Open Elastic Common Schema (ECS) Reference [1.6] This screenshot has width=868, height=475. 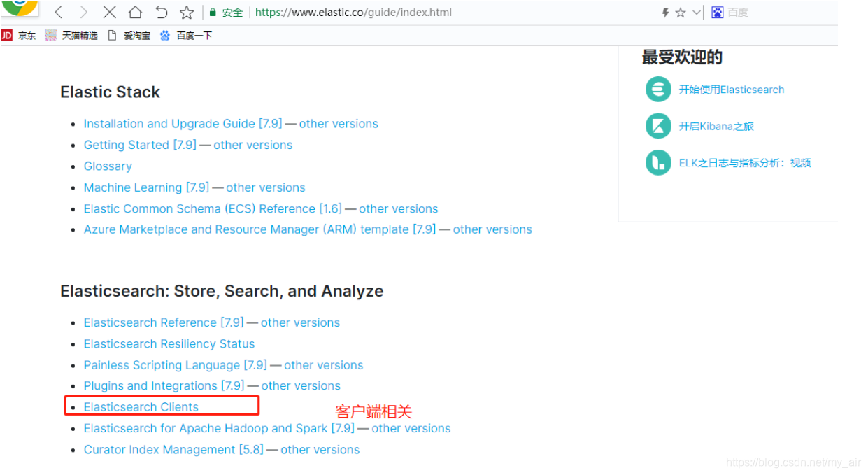pos(213,208)
